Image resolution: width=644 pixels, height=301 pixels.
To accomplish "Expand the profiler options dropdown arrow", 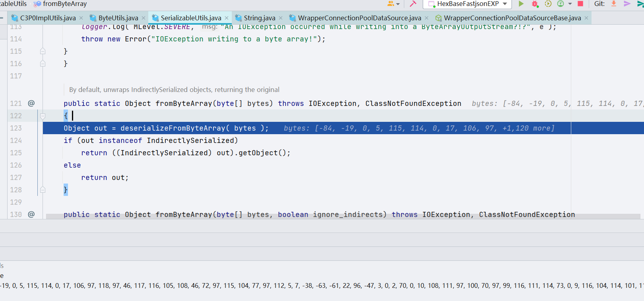I will [x=570, y=4].
